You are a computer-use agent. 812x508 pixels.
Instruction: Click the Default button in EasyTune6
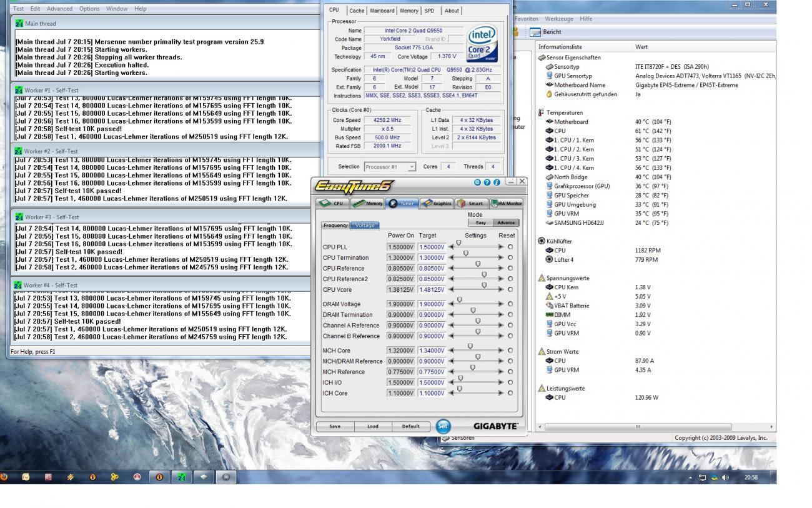[410, 426]
